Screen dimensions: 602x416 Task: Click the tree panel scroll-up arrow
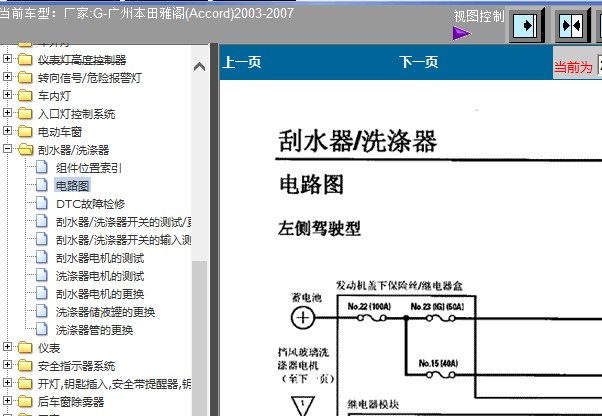click(199, 67)
